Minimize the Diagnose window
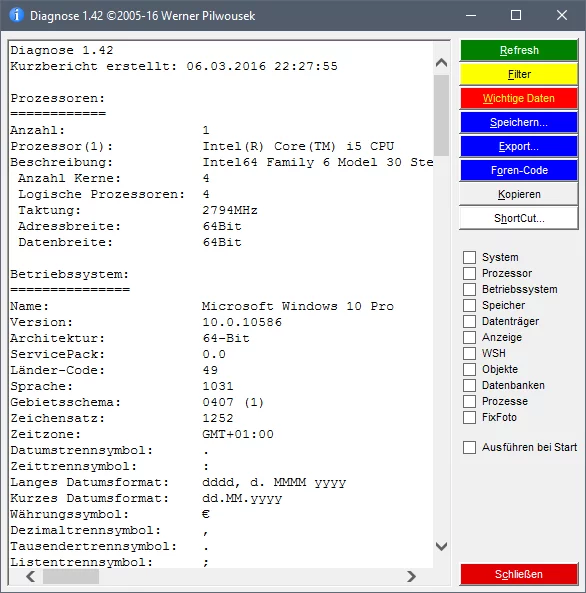 coord(471,15)
